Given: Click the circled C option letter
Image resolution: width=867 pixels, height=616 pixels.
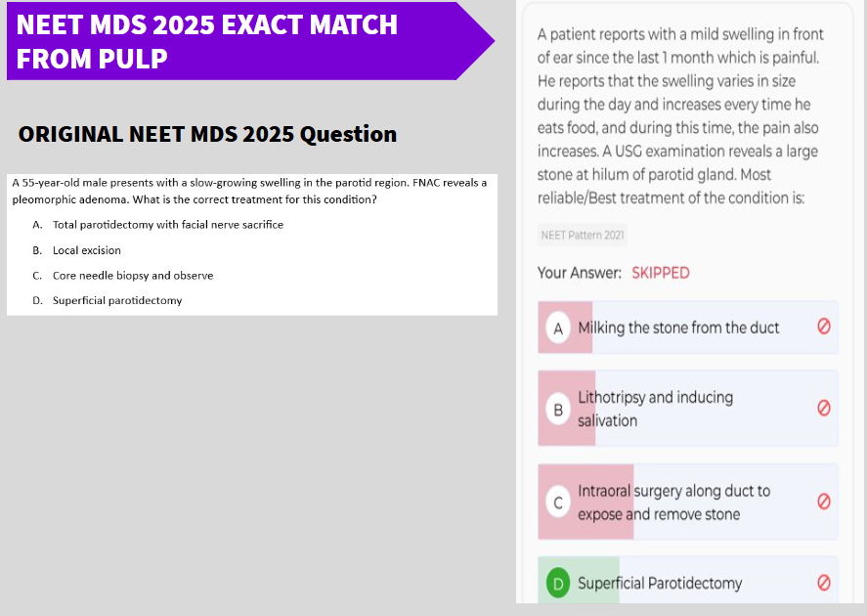Looking at the screenshot, I should 558,503.
